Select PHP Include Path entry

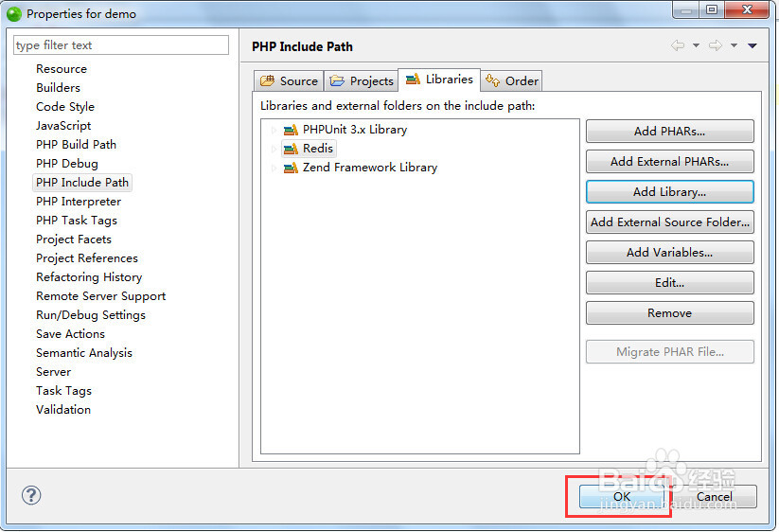coord(82,183)
